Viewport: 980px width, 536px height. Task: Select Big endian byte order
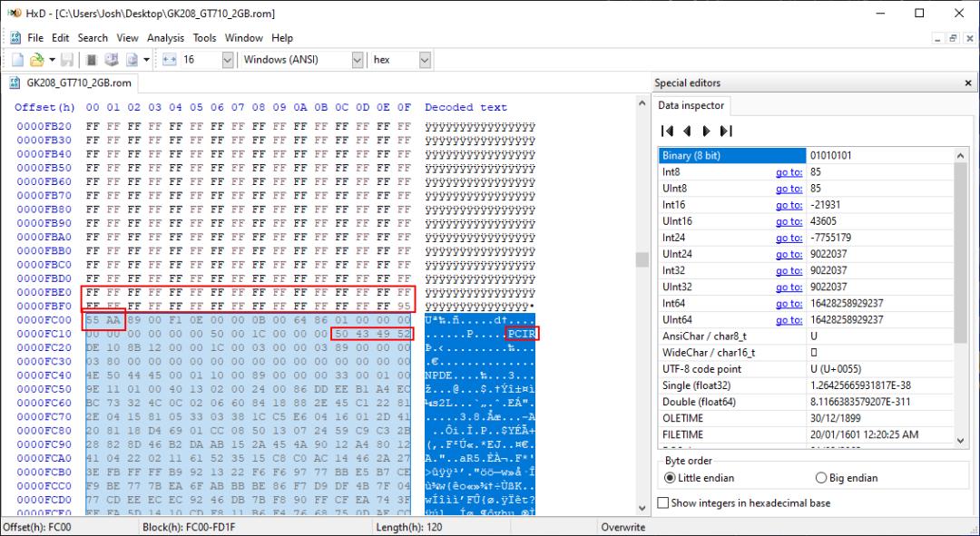[821, 478]
